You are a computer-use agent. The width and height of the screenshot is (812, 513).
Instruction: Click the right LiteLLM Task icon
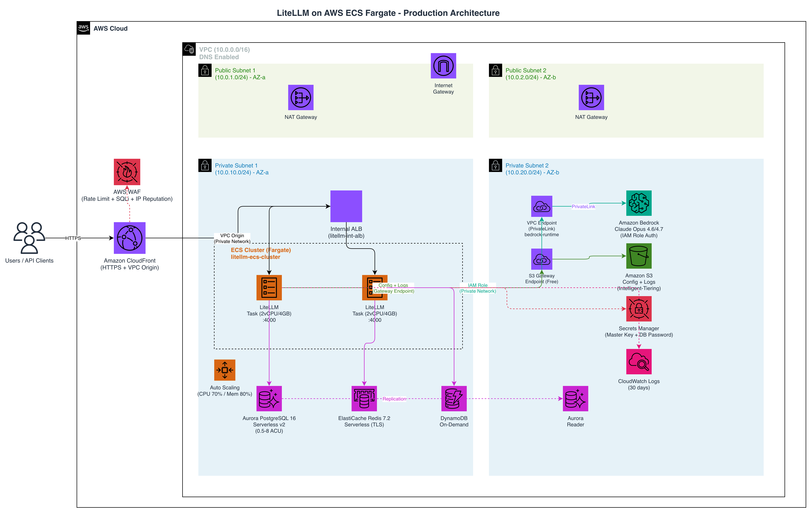tap(375, 288)
